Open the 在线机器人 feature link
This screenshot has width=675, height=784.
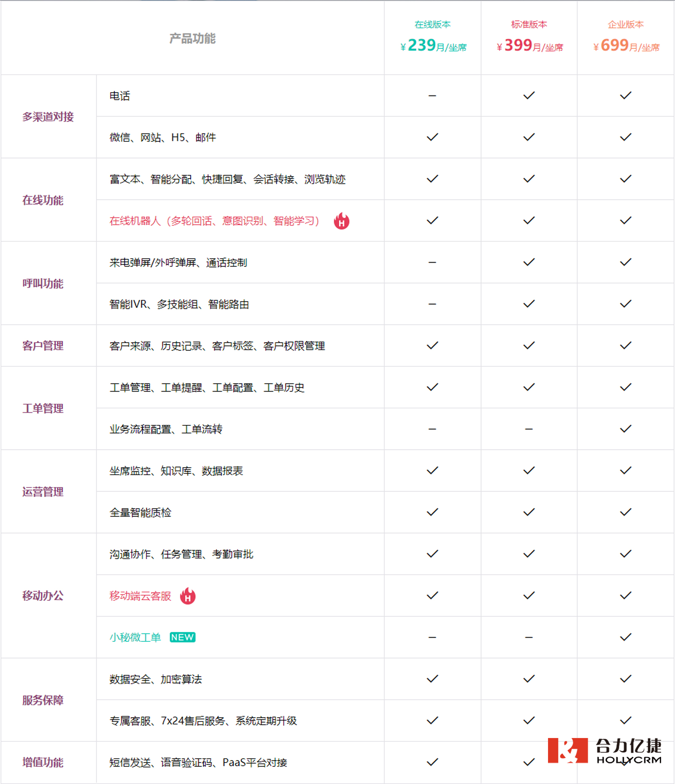coord(214,221)
